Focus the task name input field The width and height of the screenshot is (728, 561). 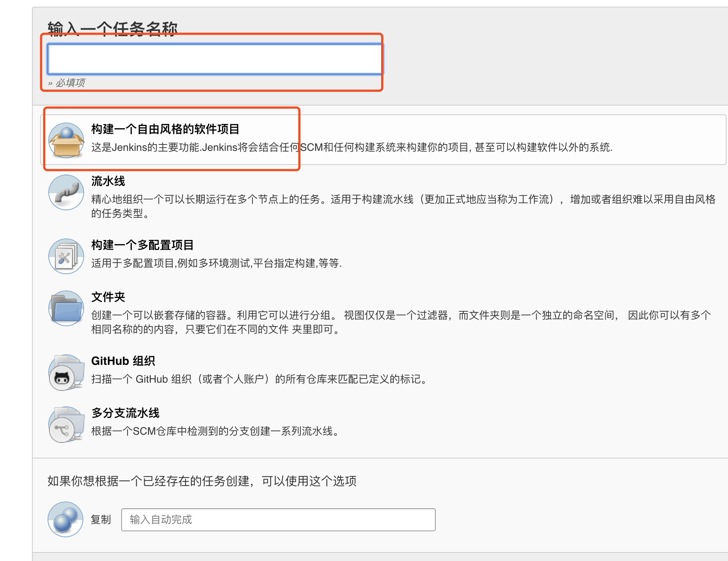coord(215,59)
